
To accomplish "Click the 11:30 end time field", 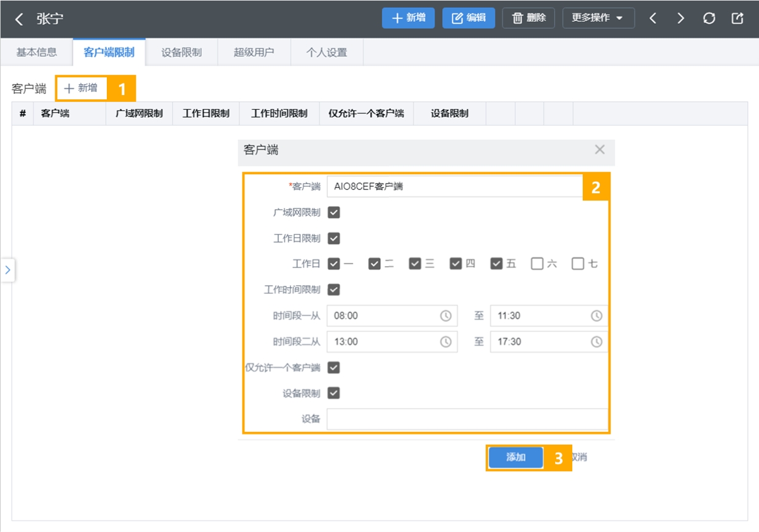I will pos(549,315).
